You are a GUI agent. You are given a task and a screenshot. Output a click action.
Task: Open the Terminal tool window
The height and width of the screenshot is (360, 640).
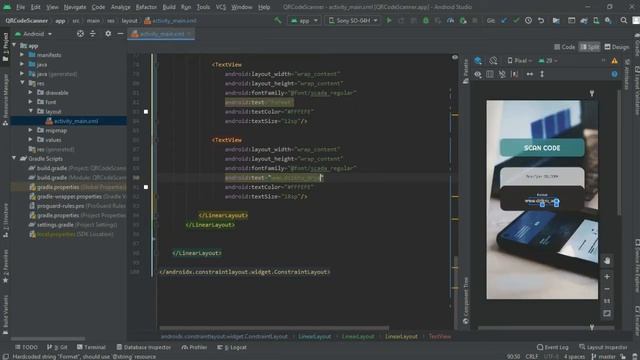tap(91, 347)
